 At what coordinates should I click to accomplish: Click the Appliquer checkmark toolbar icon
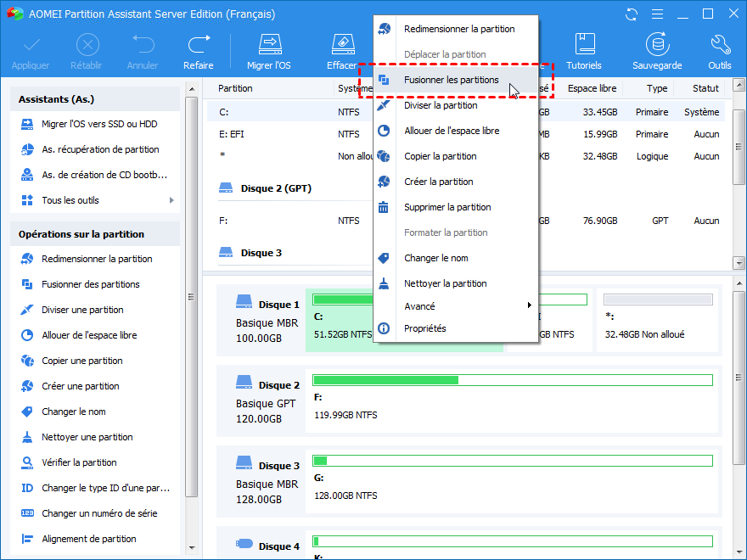[31, 46]
